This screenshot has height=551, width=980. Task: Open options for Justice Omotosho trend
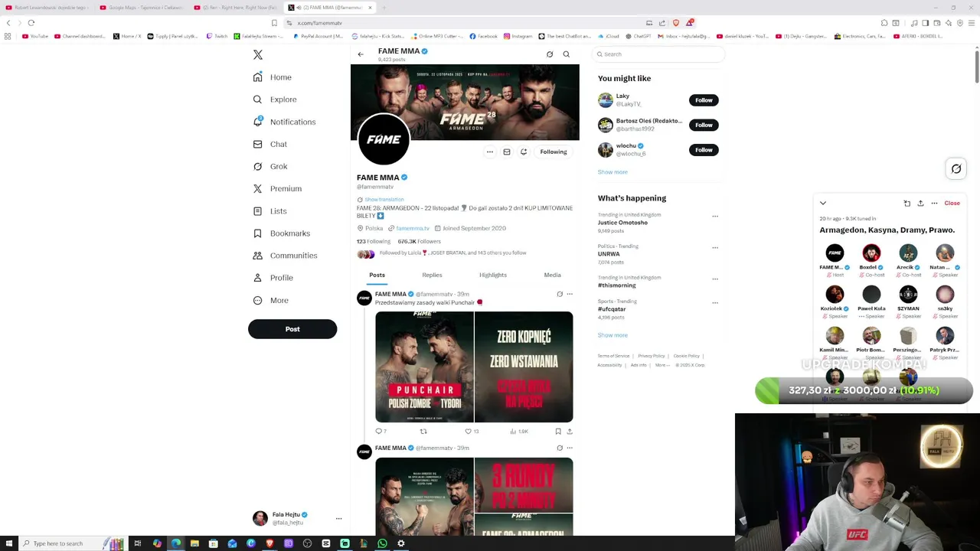click(715, 216)
